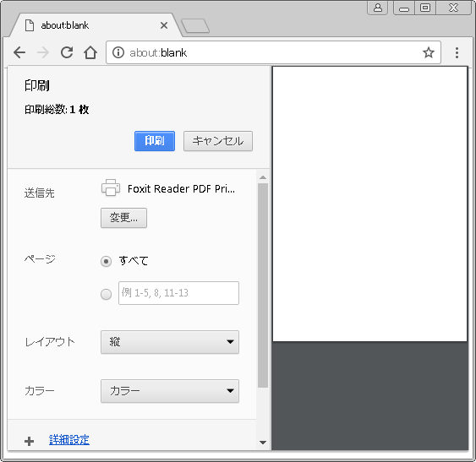Open a new tab

(195, 26)
